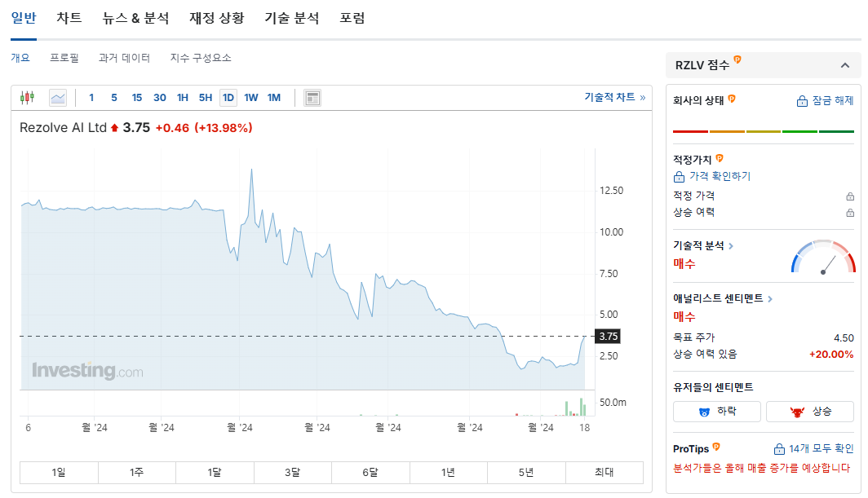Select 5년 chart range button
The width and height of the screenshot is (868, 498).
coord(526,473)
